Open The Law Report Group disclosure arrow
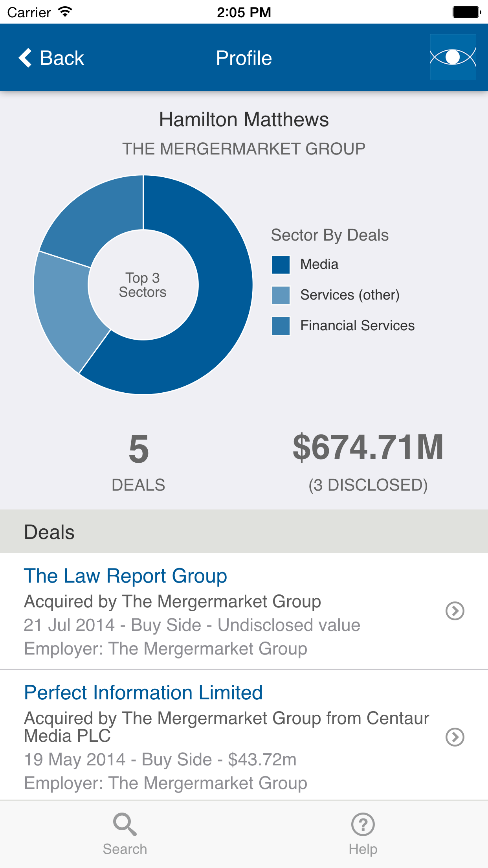 click(x=455, y=611)
